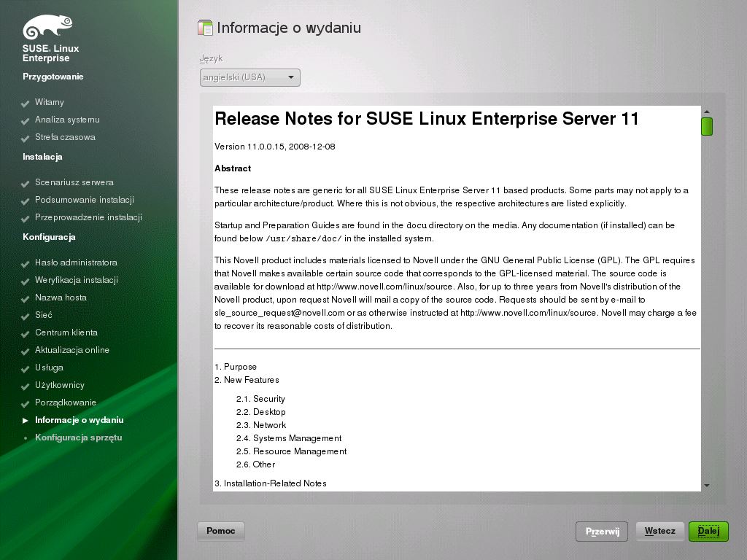Screen dimensions: 747x560
Task: Select Sieć step in sidebar
Action: tap(43, 315)
